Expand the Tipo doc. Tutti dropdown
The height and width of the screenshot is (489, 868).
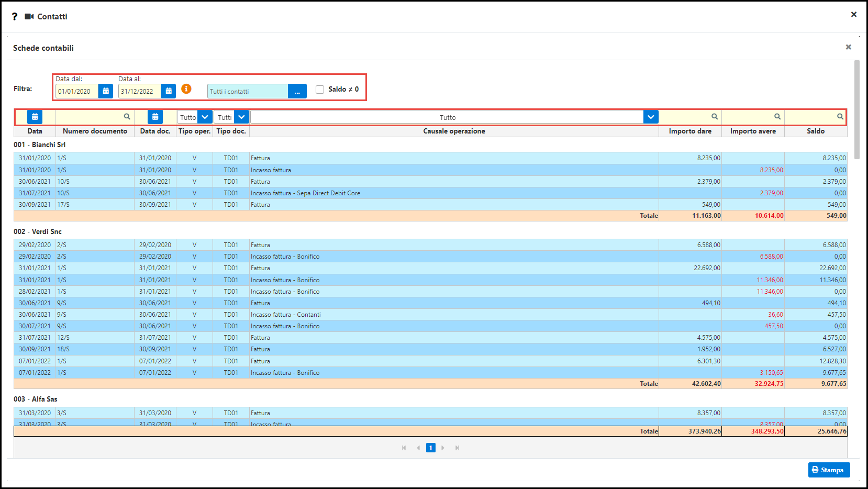click(x=241, y=117)
